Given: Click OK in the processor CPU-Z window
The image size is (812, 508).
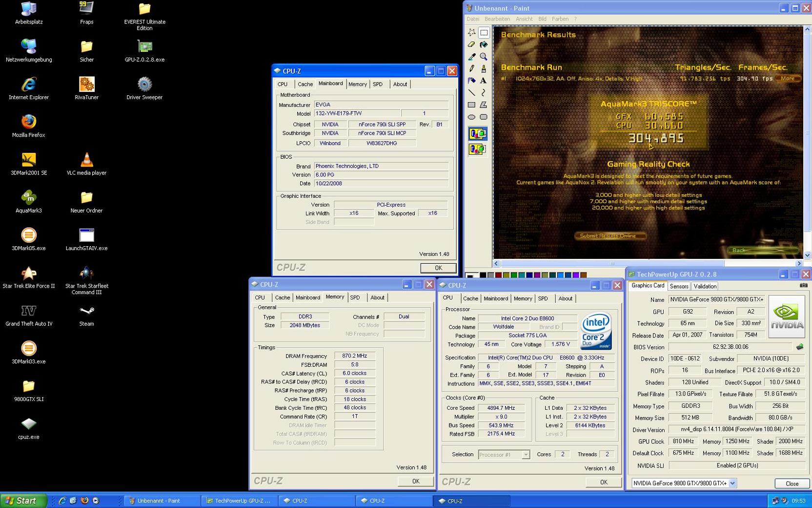Looking at the screenshot, I should [x=604, y=482].
